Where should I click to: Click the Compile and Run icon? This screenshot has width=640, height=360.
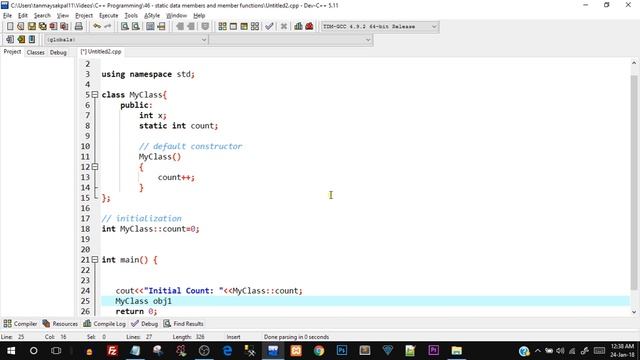[244, 27]
